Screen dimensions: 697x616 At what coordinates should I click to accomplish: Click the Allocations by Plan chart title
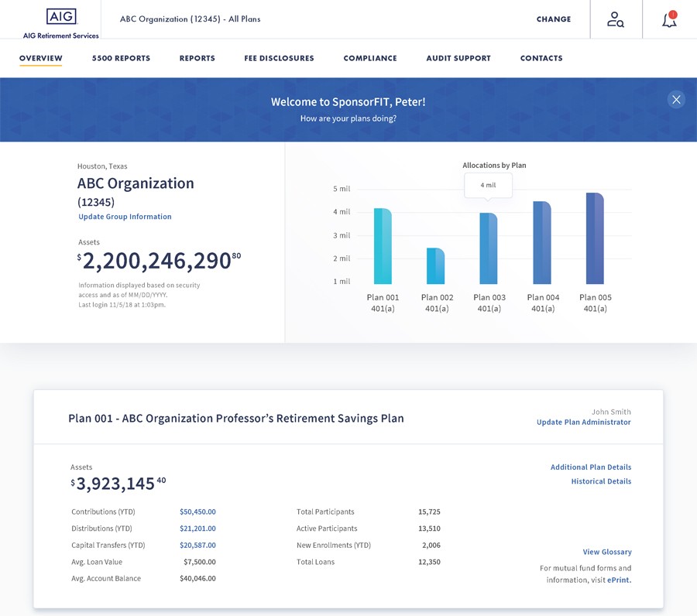(494, 165)
